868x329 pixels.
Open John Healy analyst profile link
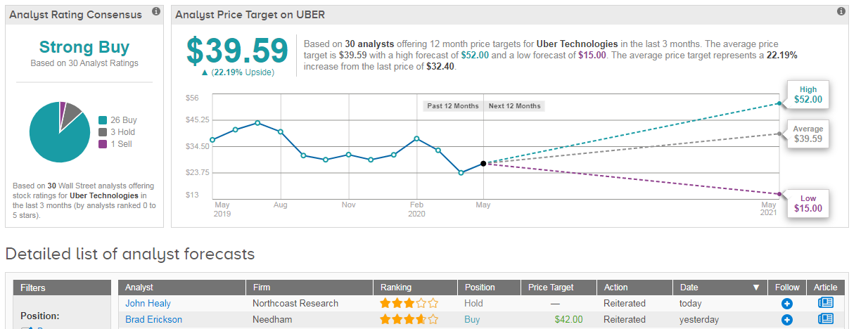pyautogui.click(x=148, y=304)
